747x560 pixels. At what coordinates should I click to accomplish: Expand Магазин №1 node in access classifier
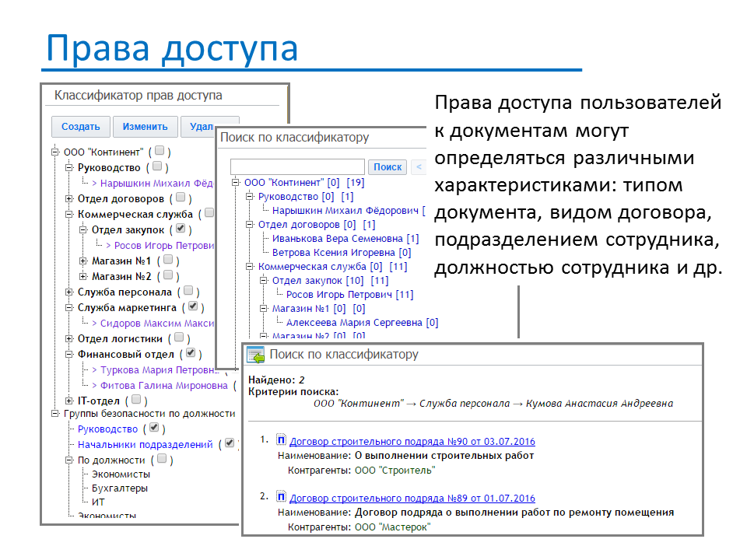click(83, 261)
